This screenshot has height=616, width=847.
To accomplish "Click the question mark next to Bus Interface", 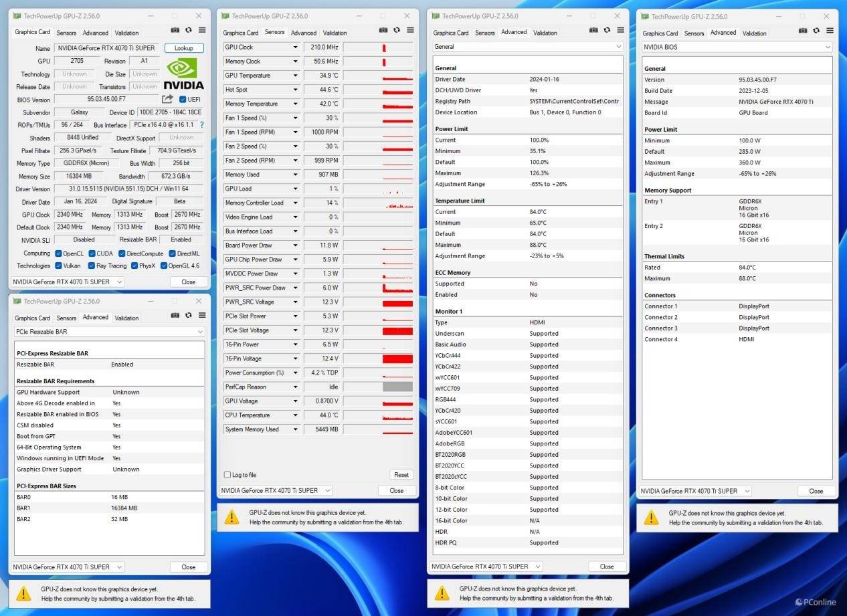I will 201,125.
